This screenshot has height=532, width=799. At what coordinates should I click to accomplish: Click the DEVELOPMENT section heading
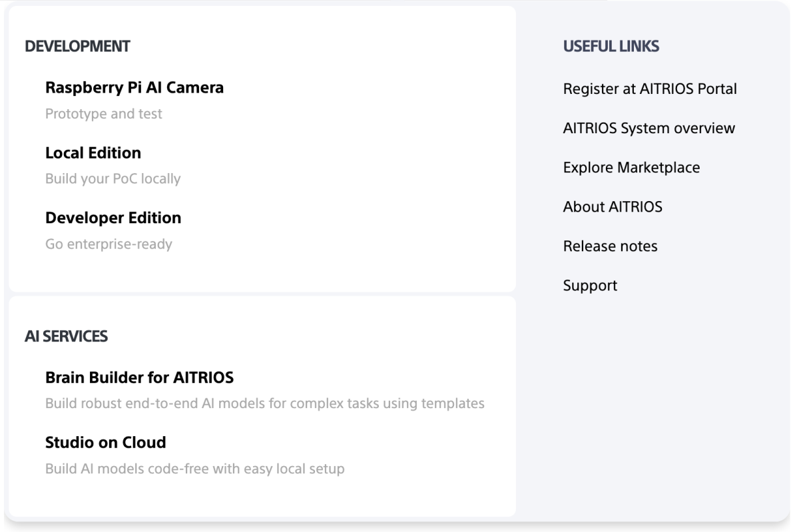click(x=77, y=47)
